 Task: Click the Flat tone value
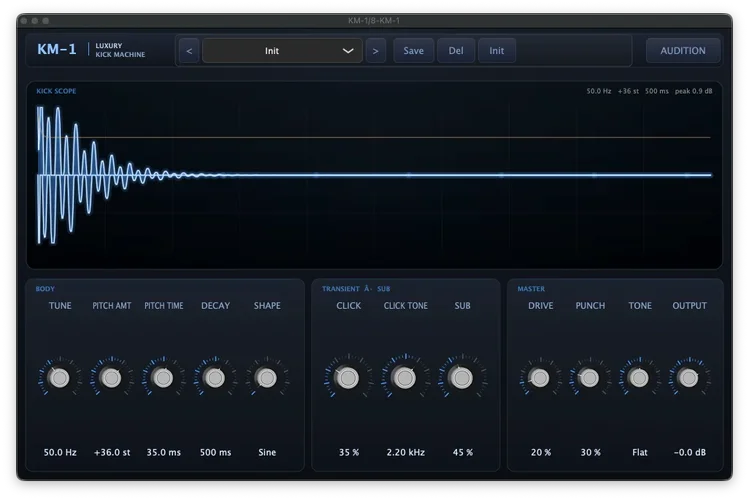point(640,452)
